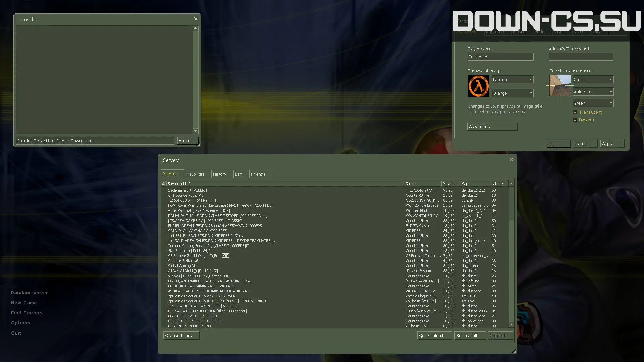
Task: Click the password lock column icon
Action: tap(163, 184)
